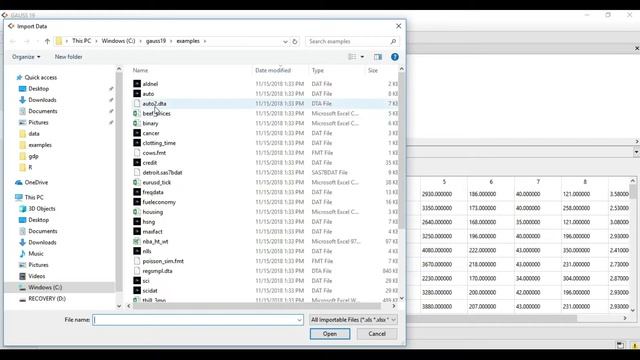Click the Up one level arrow icon
The image size is (640, 360).
[x=47, y=41]
